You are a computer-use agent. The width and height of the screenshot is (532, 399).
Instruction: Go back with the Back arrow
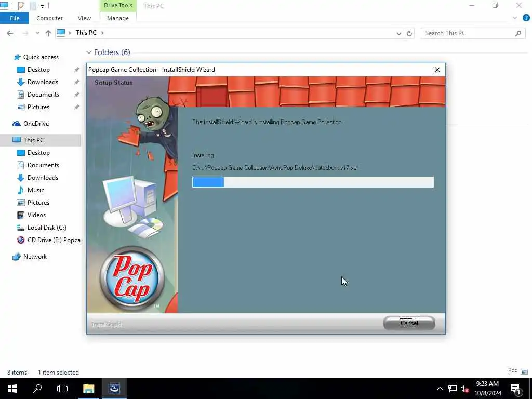(x=10, y=33)
